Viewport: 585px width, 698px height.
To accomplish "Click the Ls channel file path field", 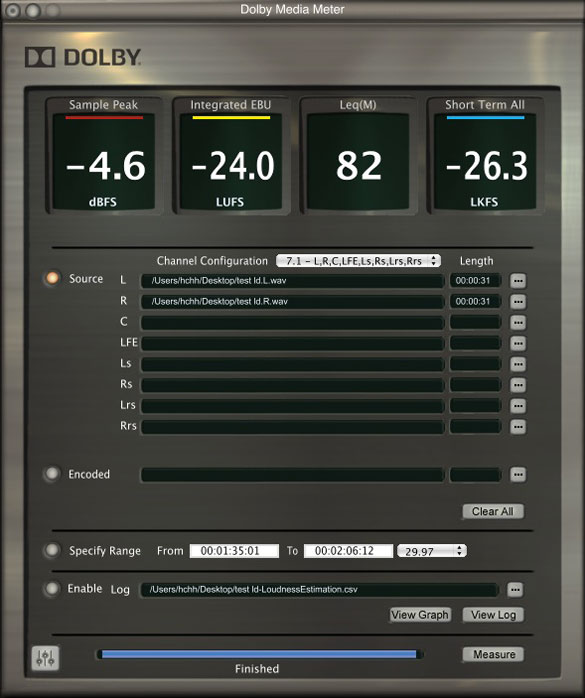I will (x=292, y=364).
